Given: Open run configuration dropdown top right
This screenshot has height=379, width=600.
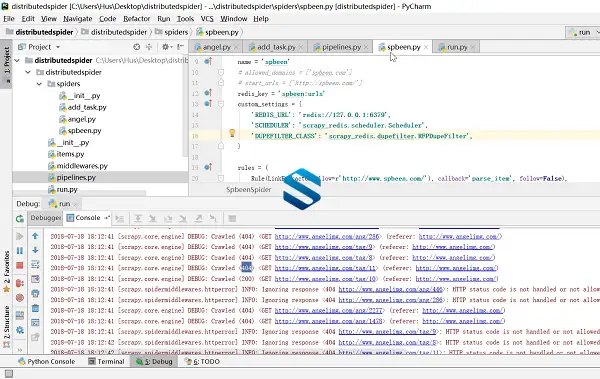Looking at the screenshot, I should pos(583,32).
